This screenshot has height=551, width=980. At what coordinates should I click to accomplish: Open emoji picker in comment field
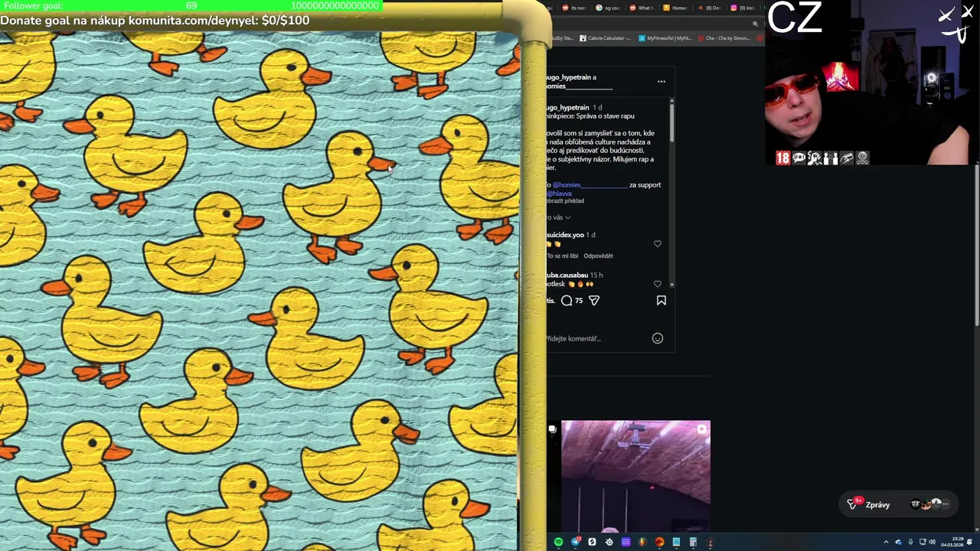point(658,338)
